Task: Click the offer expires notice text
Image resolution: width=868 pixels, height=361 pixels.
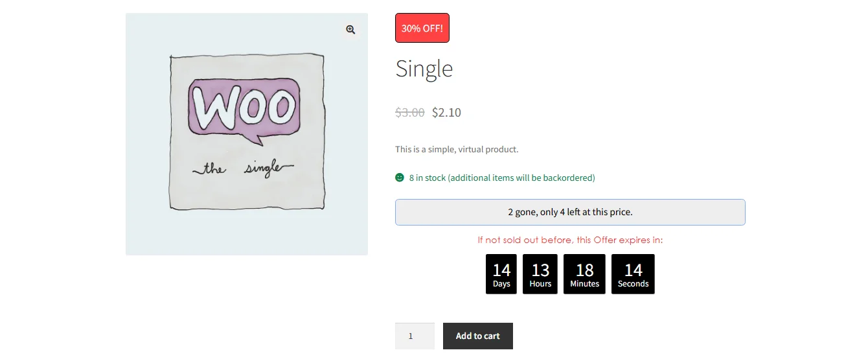Action: (x=570, y=240)
